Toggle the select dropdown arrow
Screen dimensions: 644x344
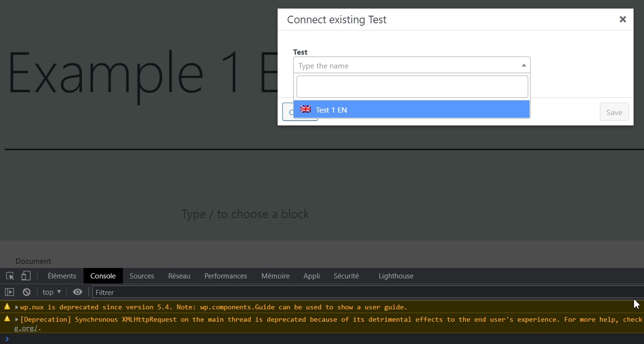[x=523, y=66]
